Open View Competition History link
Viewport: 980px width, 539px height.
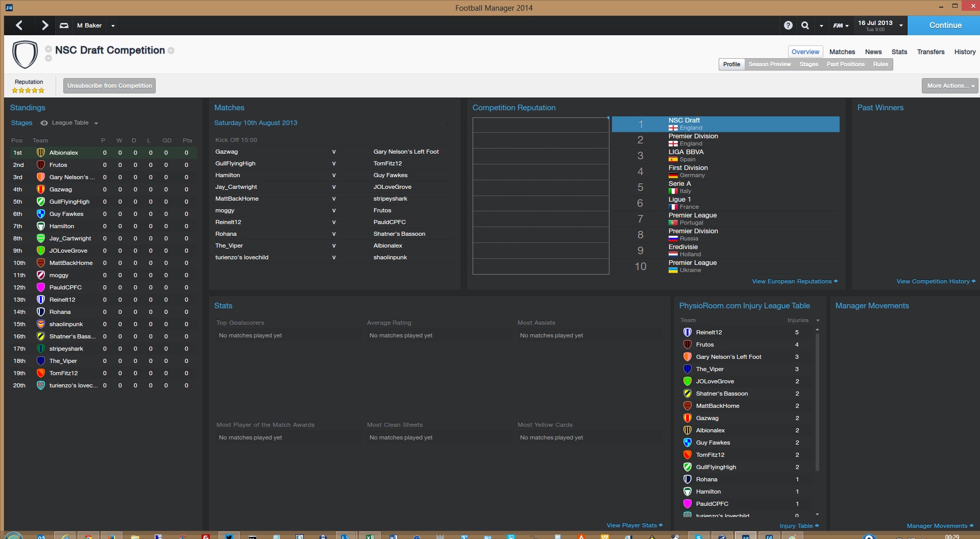[x=936, y=281]
